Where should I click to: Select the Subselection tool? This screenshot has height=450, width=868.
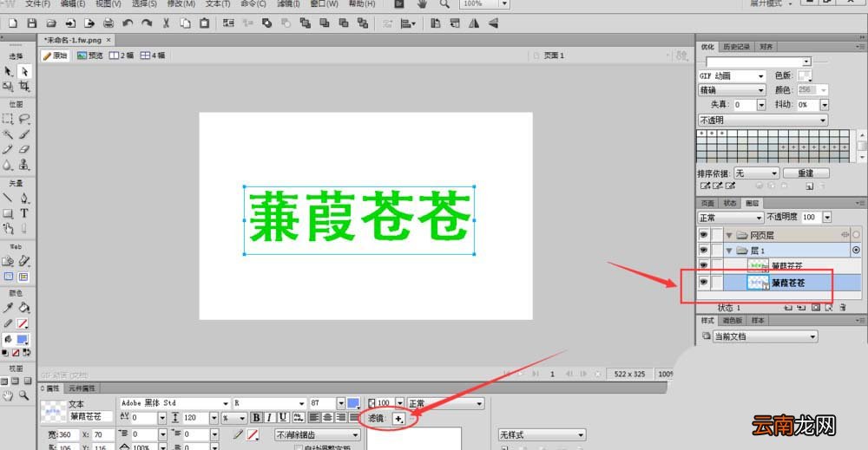tap(24, 71)
